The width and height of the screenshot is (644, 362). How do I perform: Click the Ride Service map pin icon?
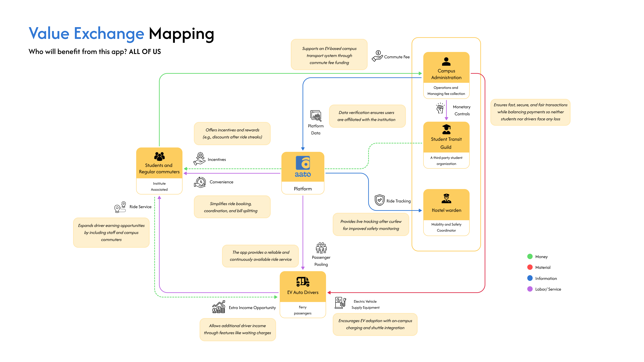point(120,207)
